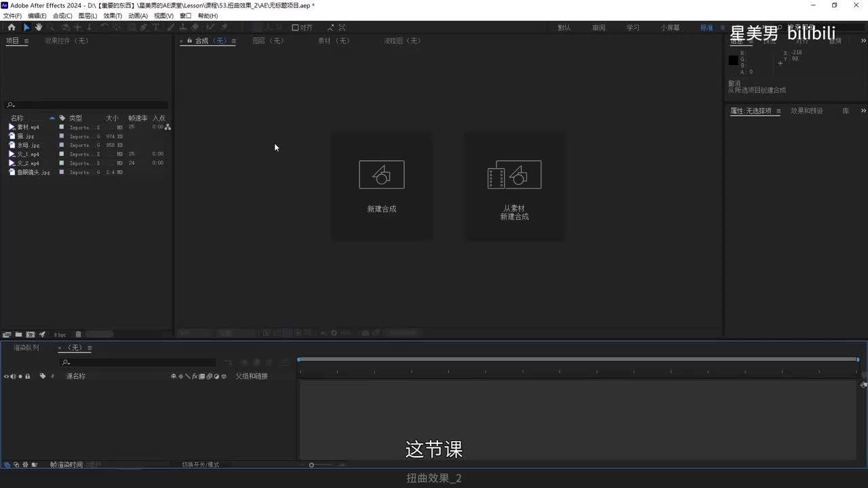Click the Project panel search field

pyautogui.click(x=86, y=105)
